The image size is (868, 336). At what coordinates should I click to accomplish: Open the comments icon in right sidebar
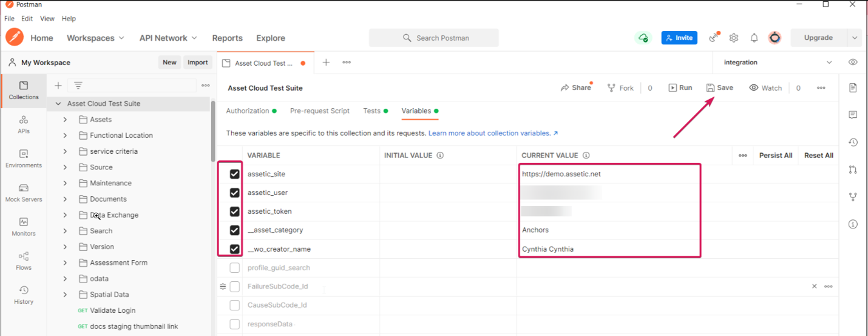[x=853, y=115]
